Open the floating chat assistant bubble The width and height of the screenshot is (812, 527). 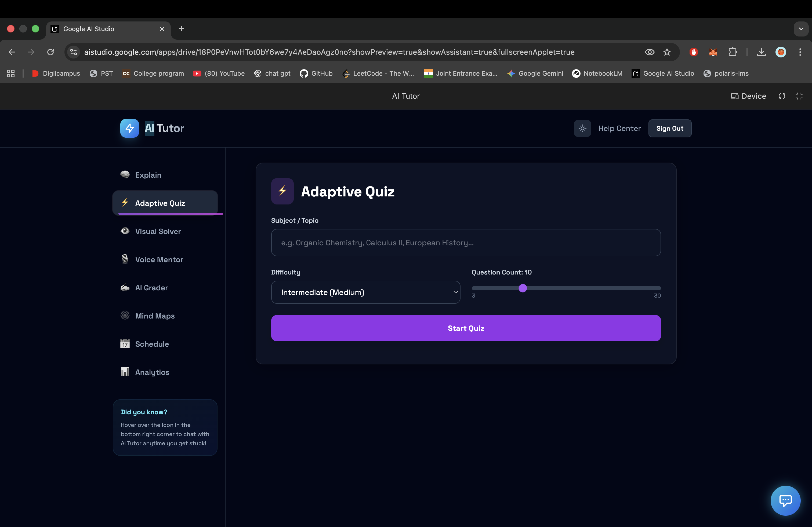(785, 500)
